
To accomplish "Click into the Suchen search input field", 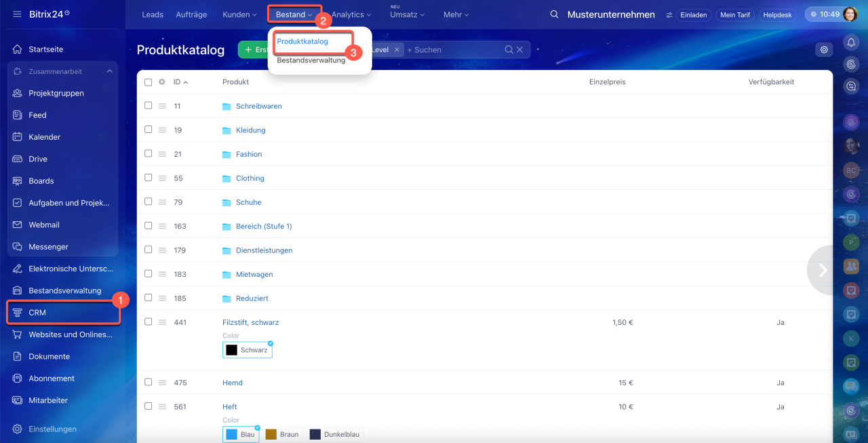I will point(454,50).
